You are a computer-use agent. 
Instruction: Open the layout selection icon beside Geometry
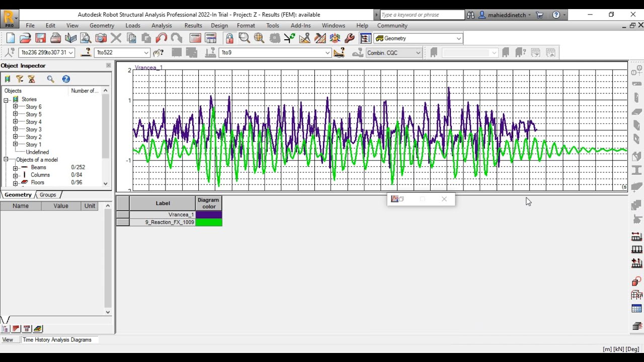366,38
